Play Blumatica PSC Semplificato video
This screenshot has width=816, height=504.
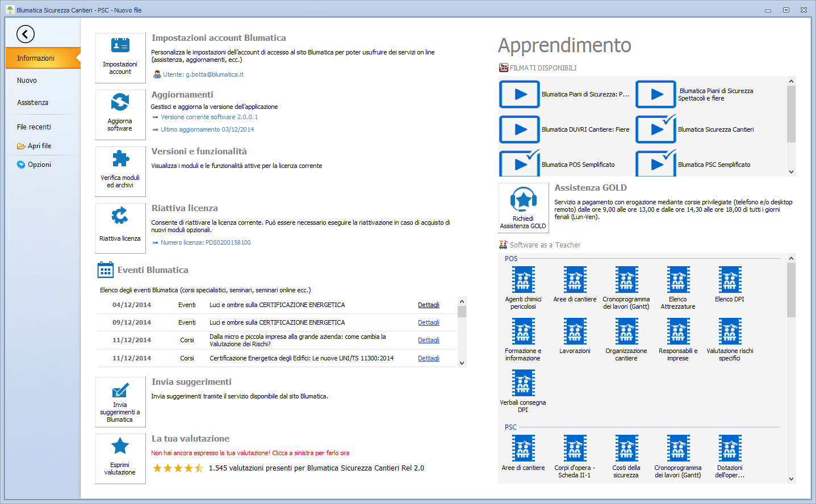click(656, 164)
